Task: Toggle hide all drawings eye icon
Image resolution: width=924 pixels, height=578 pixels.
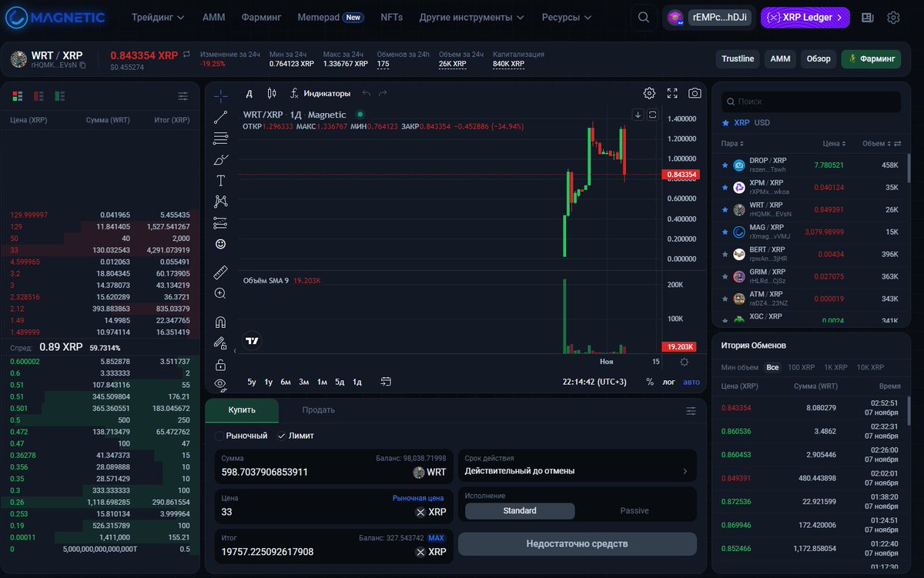Action: 221,383
